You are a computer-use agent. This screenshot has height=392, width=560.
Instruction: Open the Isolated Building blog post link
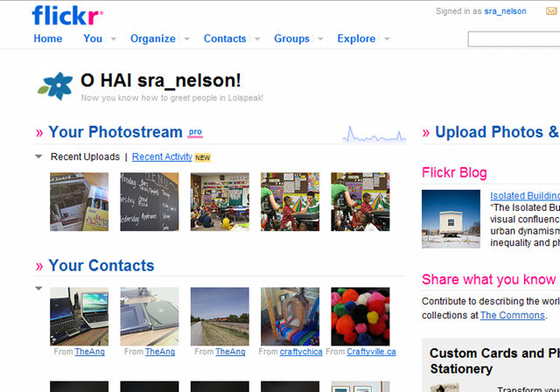525,196
